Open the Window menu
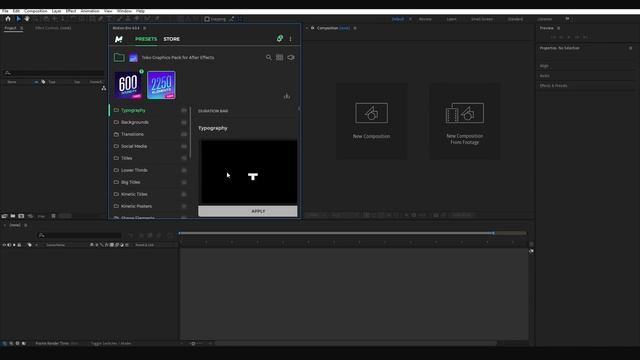 124,11
